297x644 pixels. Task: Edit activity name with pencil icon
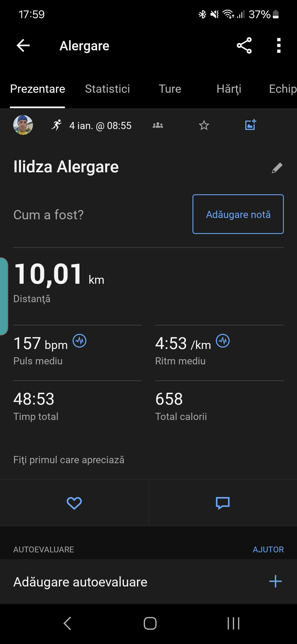(x=277, y=168)
